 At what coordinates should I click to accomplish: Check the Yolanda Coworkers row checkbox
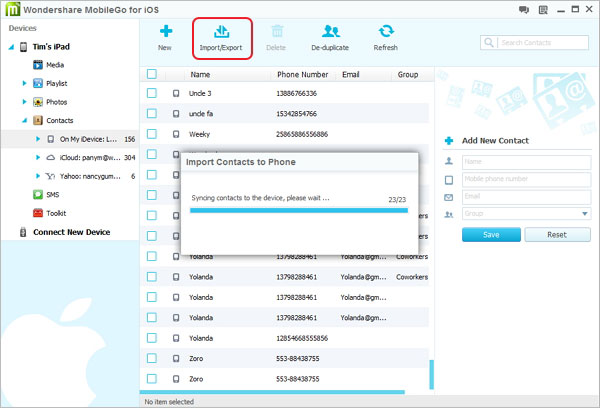tap(152, 277)
